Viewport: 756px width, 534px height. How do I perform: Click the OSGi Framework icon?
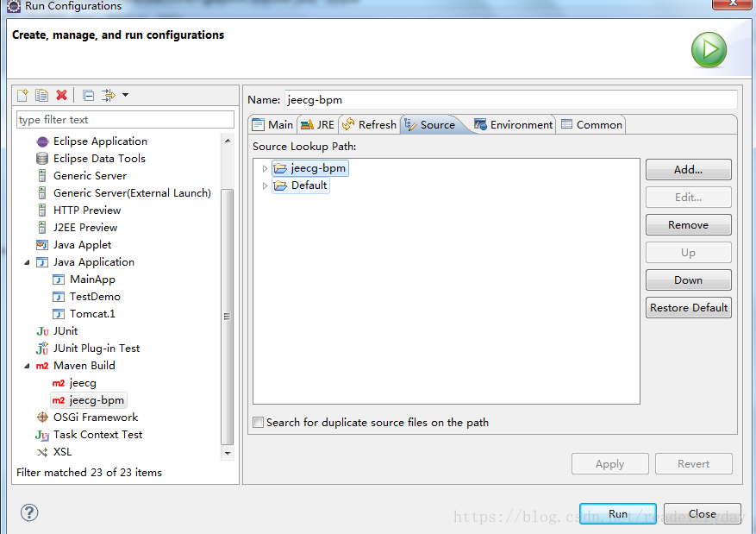42,418
